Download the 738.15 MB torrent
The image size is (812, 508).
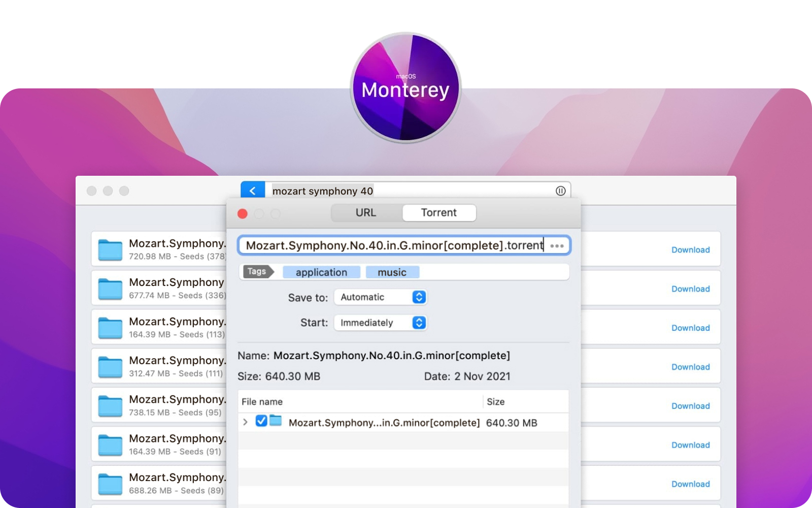(691, 406)
